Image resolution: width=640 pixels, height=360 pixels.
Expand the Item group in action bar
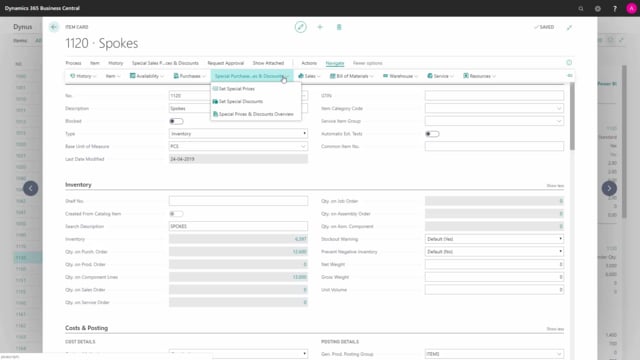tap(113, 76)
